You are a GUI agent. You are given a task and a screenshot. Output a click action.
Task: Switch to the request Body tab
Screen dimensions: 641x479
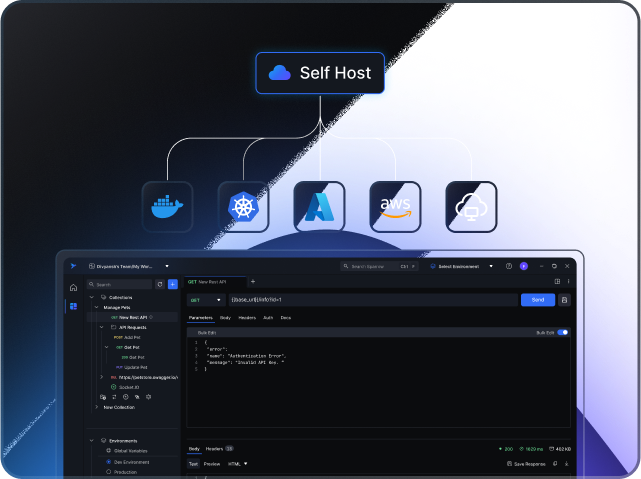[x=225, y=318]
